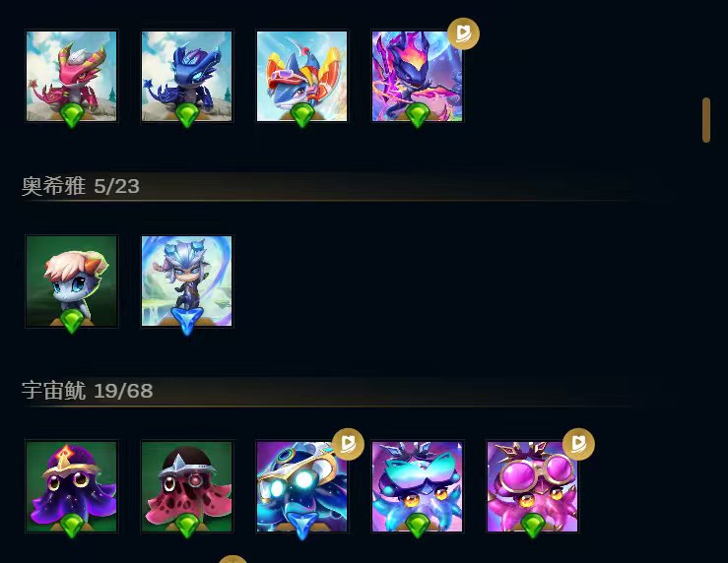The height and width of the screenshot is (563, 728).
Task: Select the silver-haired chibi with blue swirl
Action: point(186,281)
